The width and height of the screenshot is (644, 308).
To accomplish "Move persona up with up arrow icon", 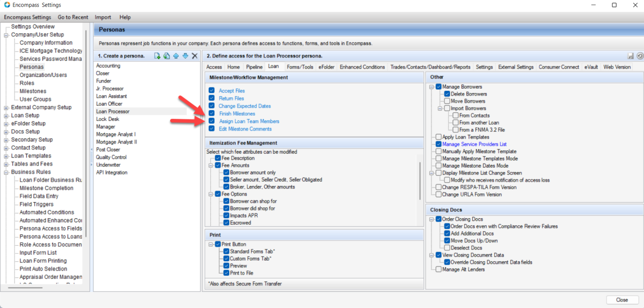I will coord(176,56).
